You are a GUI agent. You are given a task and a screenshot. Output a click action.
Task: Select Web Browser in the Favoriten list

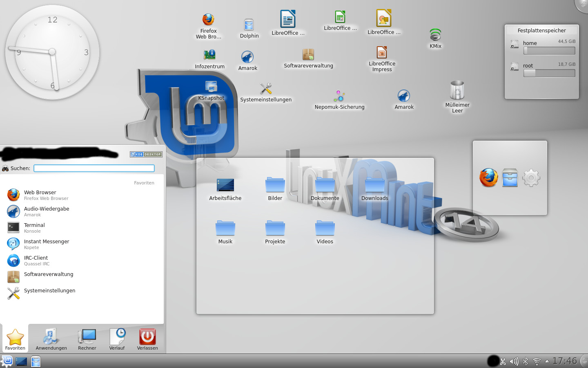82,195
